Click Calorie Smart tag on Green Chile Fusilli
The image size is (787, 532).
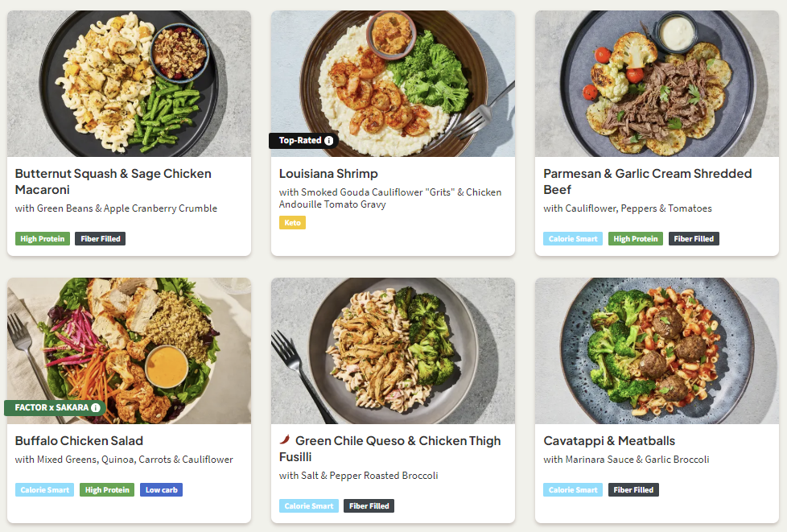308,506
